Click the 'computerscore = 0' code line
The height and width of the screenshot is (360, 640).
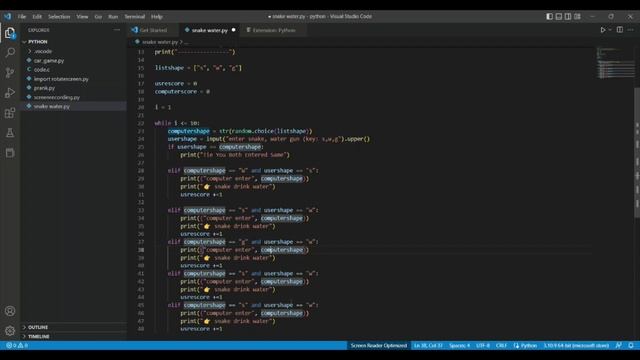pyautogui.click(x=182, y=91)
